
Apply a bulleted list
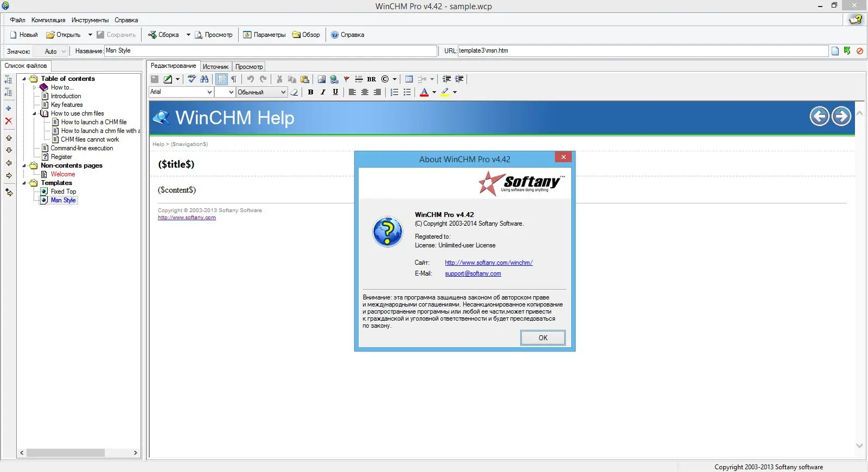coord(407,92)
